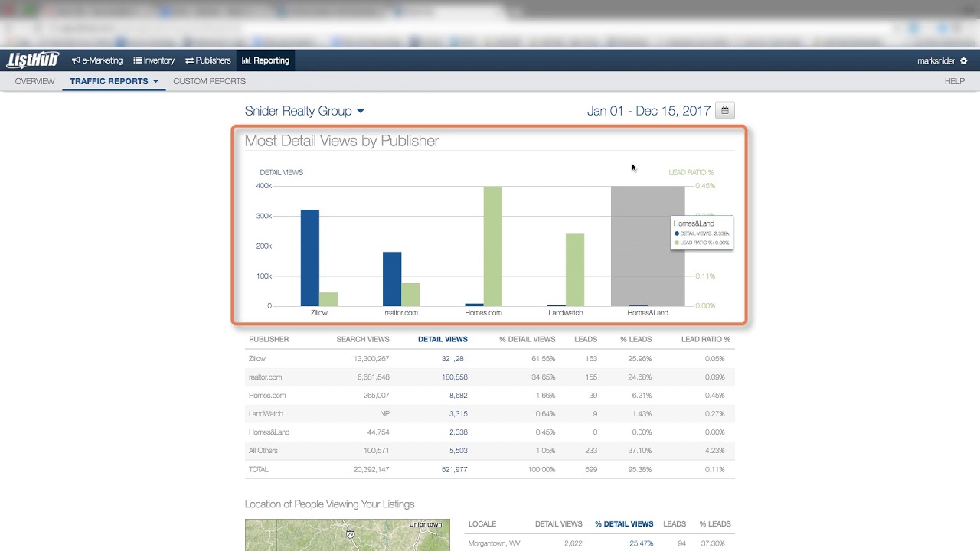Click the ListHub logo
Viewport: 980px width, 551px height.
(32, 60)
